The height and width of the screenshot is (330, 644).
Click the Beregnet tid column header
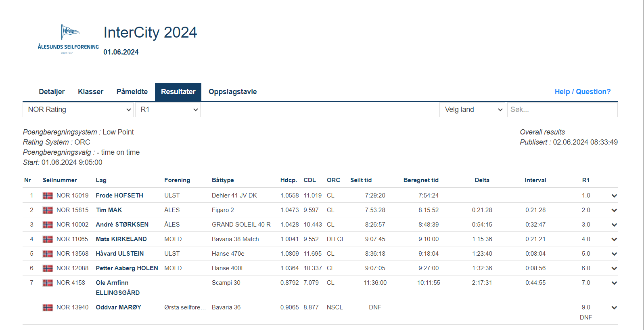pos(420,180)
